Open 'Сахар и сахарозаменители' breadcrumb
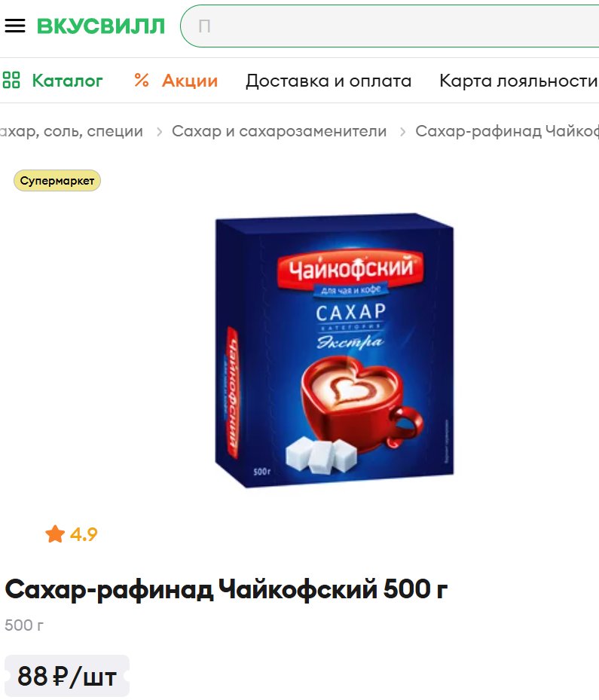 tap(280, 131)
